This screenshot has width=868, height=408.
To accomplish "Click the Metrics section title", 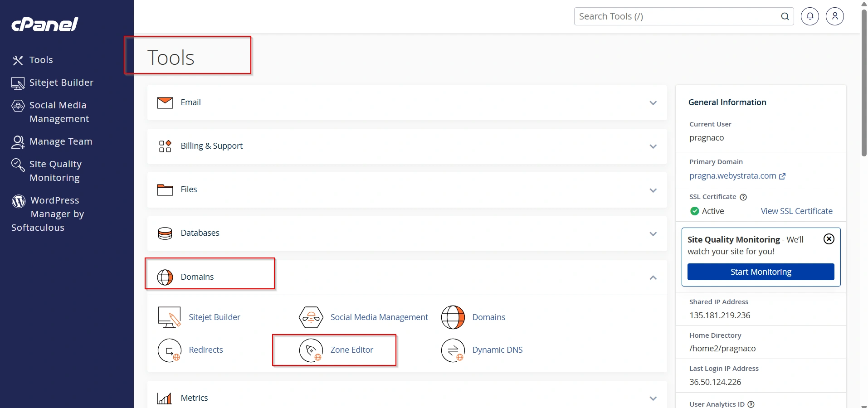I will [x=194, y=398].
